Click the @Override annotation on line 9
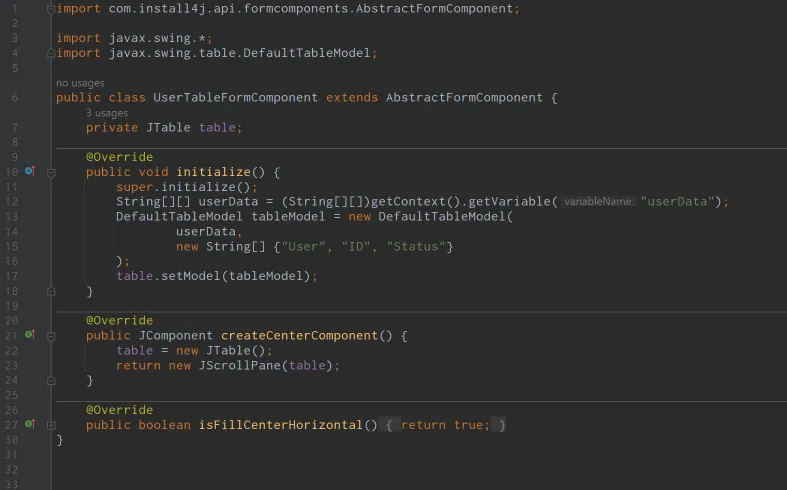Viewport: 787px width, 490px height. 119,157
